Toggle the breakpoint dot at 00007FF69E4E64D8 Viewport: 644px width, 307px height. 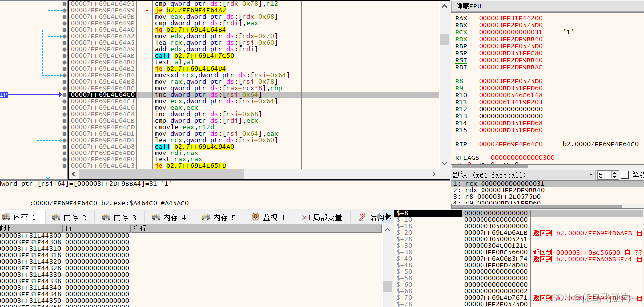pos(65,147)
